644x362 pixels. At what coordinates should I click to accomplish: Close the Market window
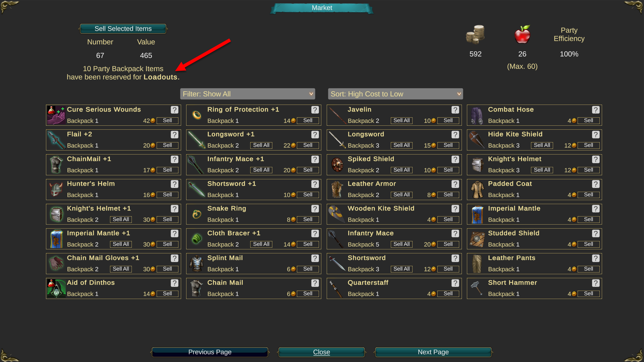coord(322,352)
